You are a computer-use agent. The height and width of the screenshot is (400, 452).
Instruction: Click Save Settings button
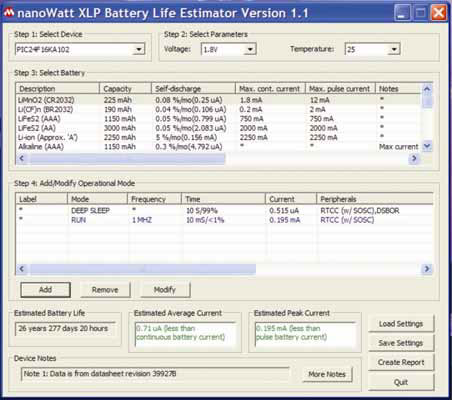(x=401, y=343)
